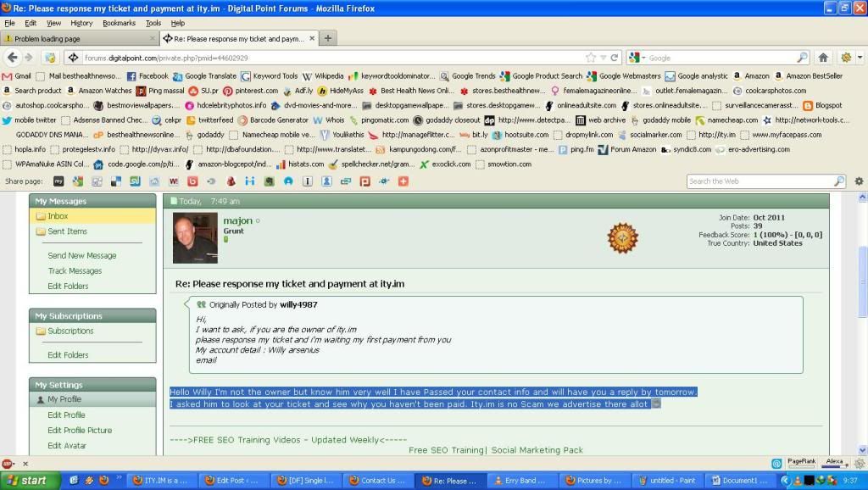868x490 pixels.
Task: Close the Re: Please response tab
Action: click(312, 38)
